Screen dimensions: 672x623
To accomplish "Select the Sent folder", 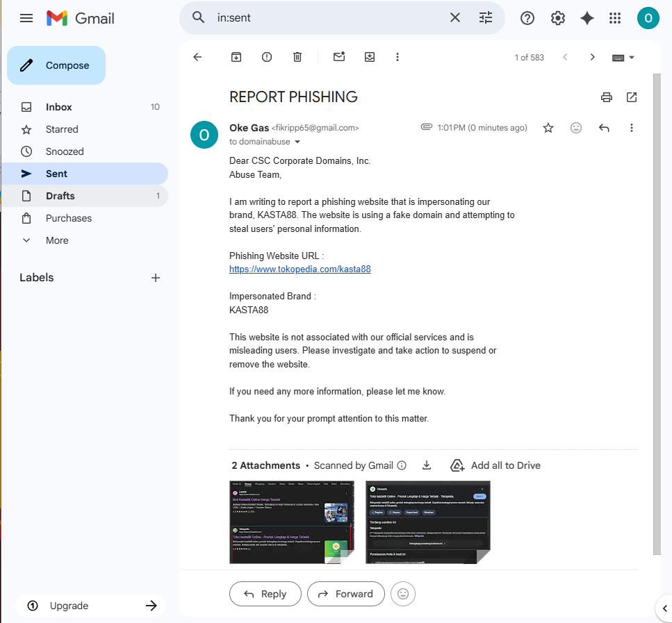I will 85,174.
